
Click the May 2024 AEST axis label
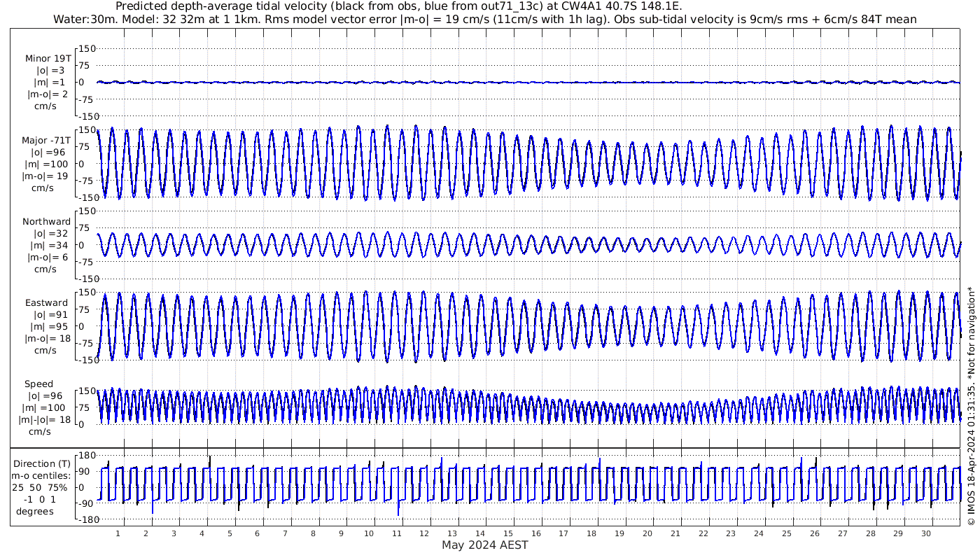[x=484, y=545]
